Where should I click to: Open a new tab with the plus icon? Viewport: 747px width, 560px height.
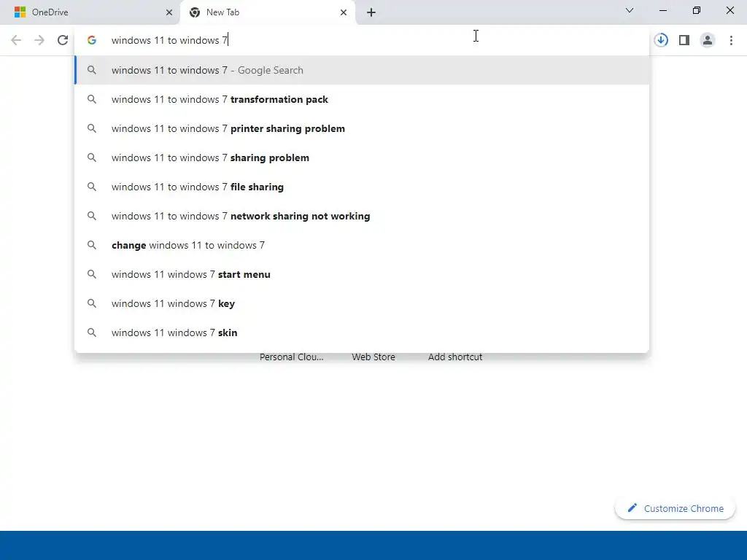(x=371, y=12)
